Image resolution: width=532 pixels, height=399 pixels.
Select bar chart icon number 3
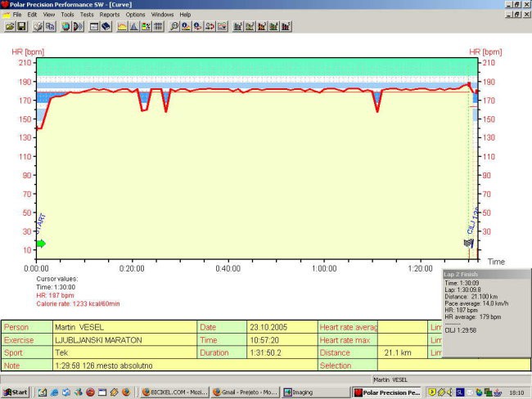click(262, 26)
